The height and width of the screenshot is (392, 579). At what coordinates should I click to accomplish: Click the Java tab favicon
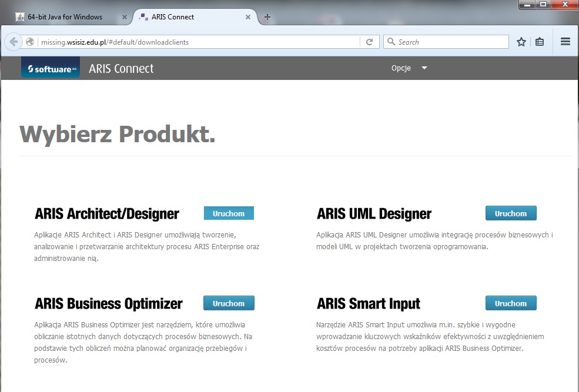point(20,17)
